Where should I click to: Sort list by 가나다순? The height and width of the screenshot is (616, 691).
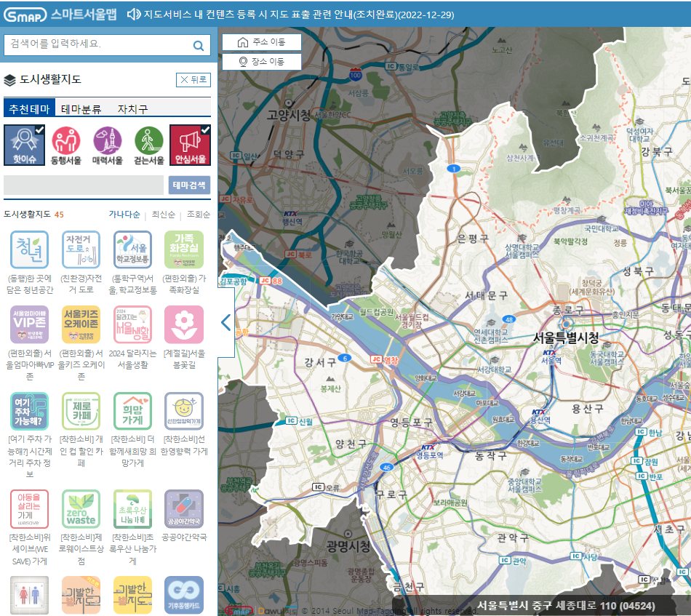124,214
